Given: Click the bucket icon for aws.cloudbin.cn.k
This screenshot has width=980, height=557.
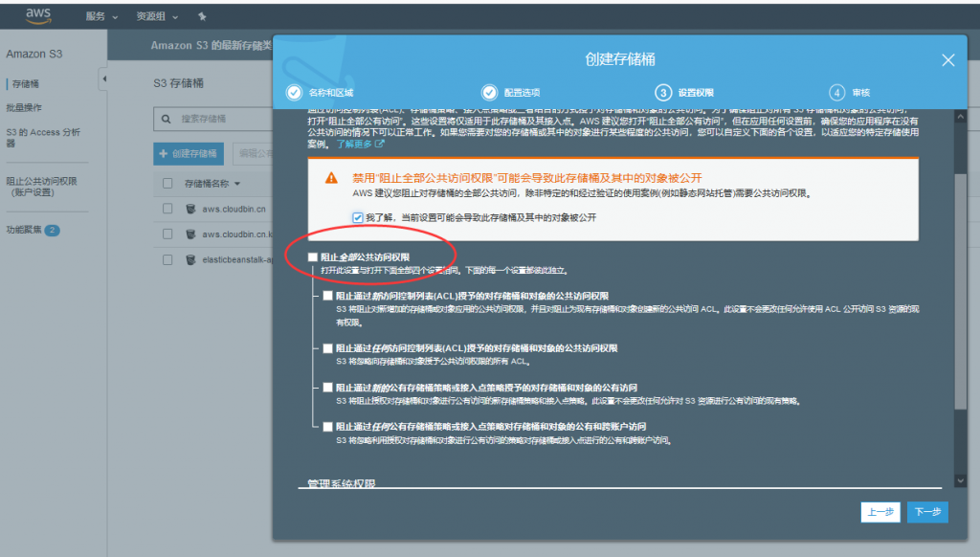Looking at the screenshot, I should point(190,234).
